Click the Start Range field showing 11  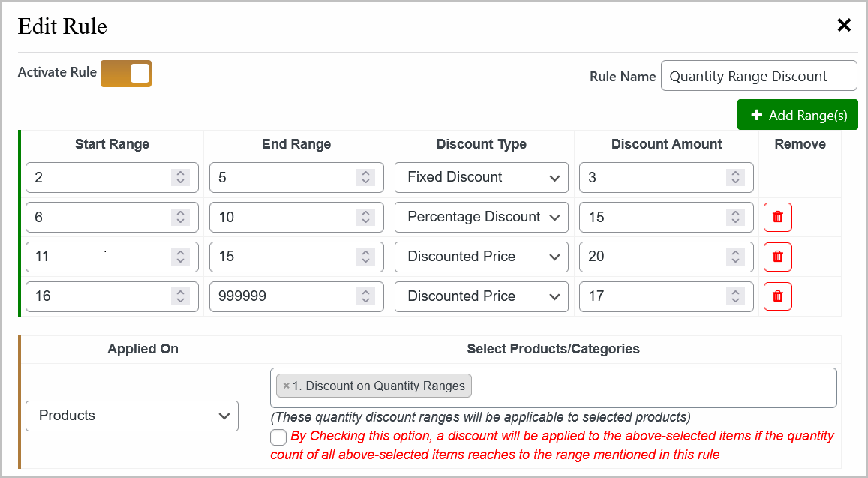pos(98,257)
